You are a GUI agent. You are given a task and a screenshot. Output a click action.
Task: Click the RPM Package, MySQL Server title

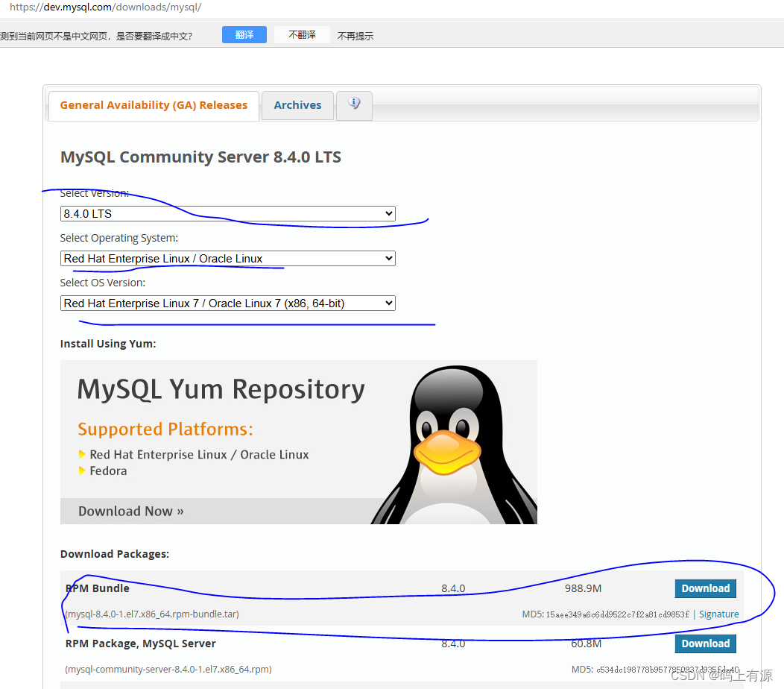click(141, 644)
